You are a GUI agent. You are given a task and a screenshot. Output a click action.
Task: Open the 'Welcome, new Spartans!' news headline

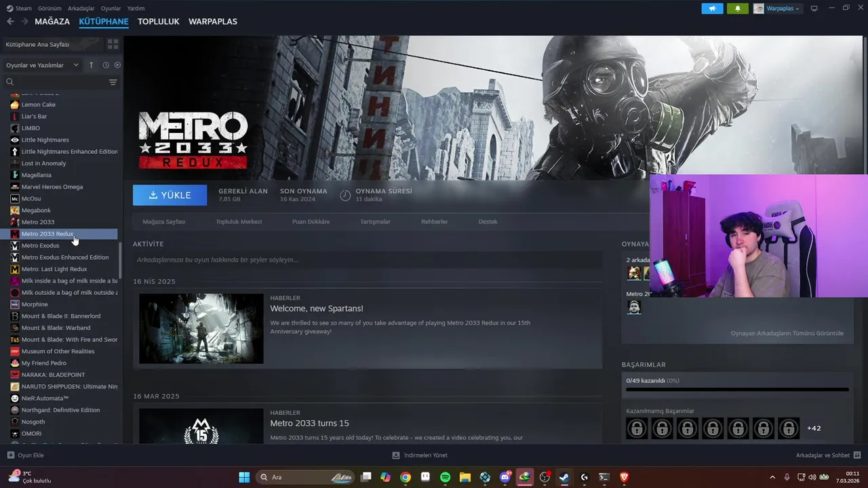point(317,308)
